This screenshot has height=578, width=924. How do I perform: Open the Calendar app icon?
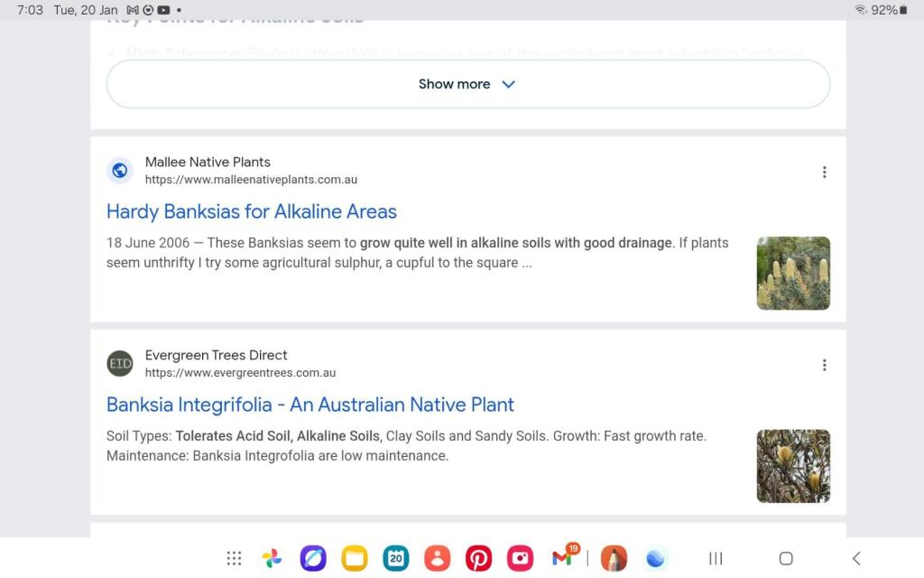396,558
